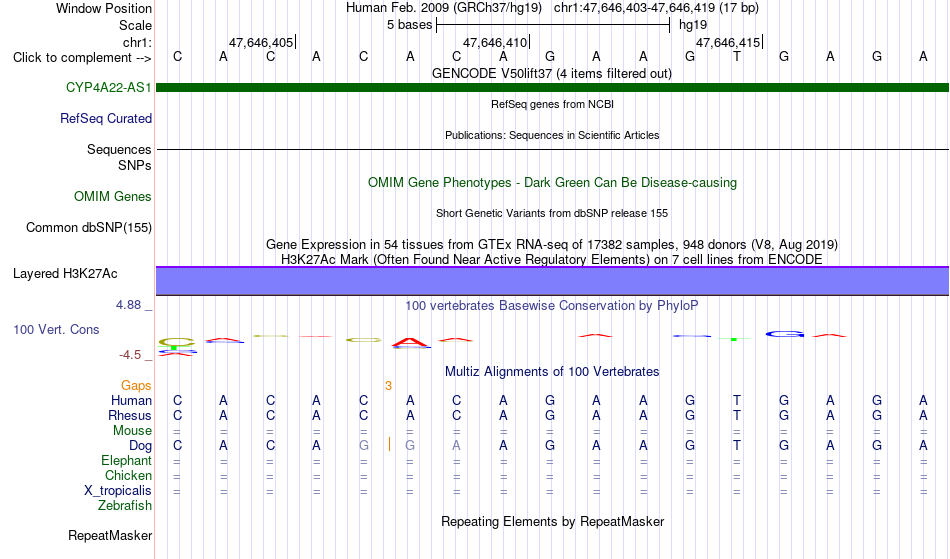950x559 pixels.
Task: Click 'Short Genetic Variants from dbSNP release 155'
Action: pyautogui.click(x=552, y=213)
